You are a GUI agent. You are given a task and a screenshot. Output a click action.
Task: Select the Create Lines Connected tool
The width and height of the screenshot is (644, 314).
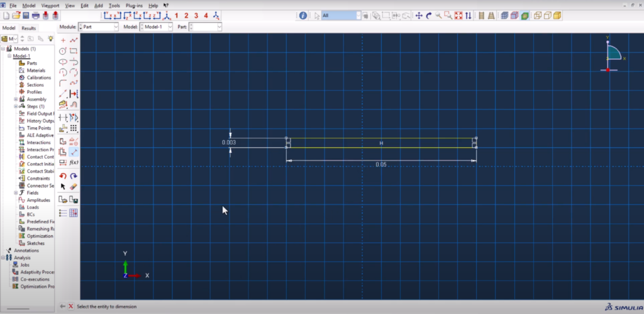tap(74, 40)
